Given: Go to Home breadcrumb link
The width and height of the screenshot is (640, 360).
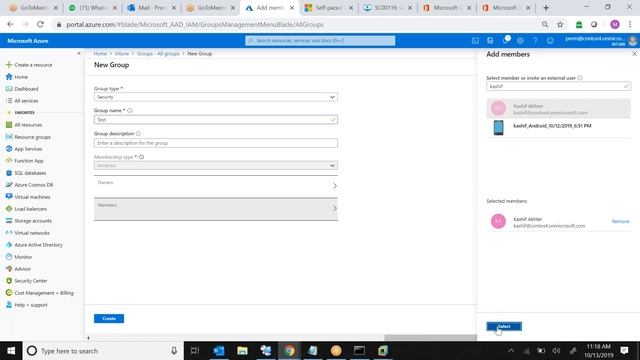Looking at the screenshot, I should click(x=100, y=53).
